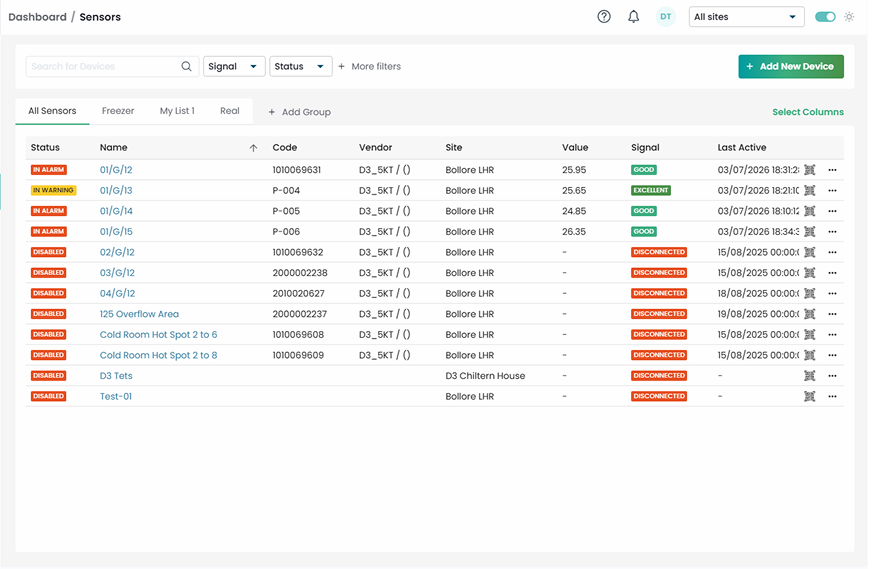Switch to the Real tab

(230, 111)
